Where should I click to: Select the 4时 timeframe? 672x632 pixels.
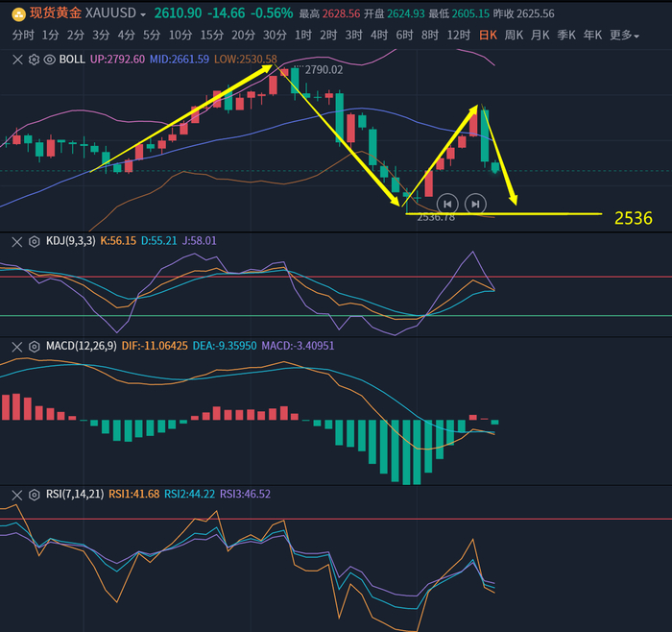click(x=379, y=36)
